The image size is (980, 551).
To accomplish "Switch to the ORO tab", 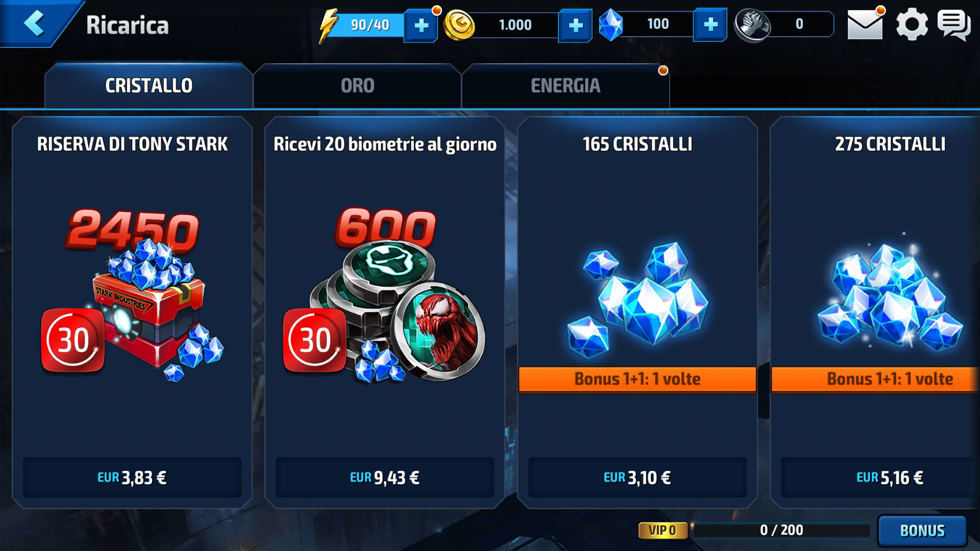I will tap(357, 86).
